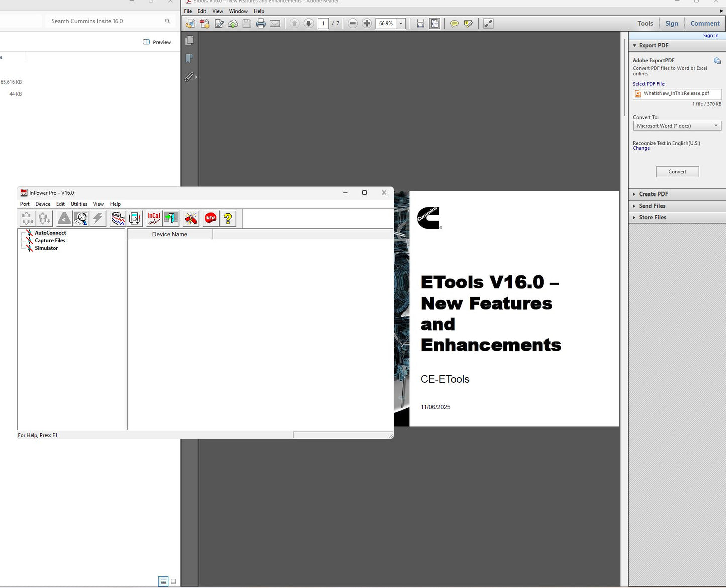This screenshot has height=588, width=726.
Task: Open the attachments paperclip panel
Action: [x=189, y=77]
